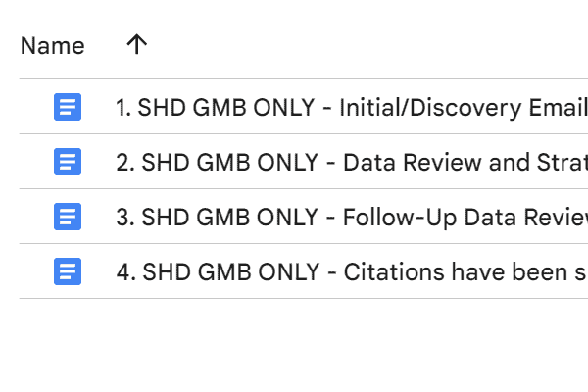The height and width of the screenshot is (392, 588).
Task: Click the Docs icon beside Data Review file
Action: (68, 162)
